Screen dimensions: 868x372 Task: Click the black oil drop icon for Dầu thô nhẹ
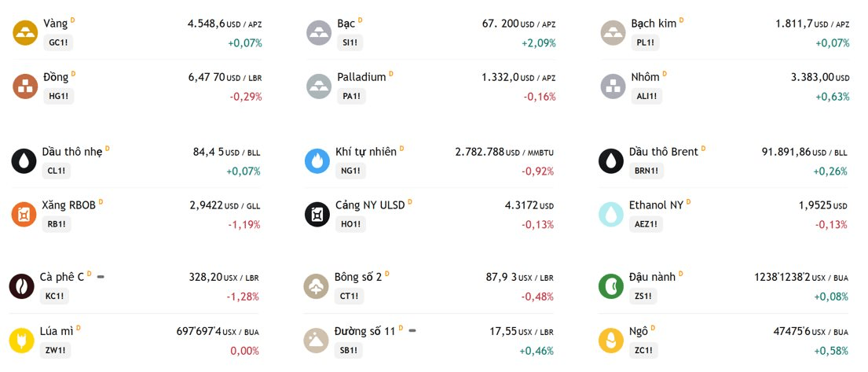[x=24, y=160]
